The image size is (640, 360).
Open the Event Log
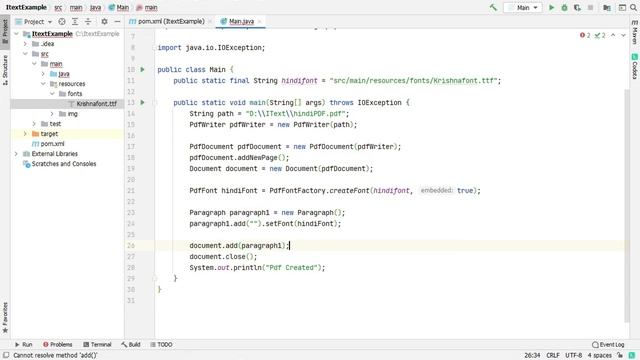click(x=608, y=344)
